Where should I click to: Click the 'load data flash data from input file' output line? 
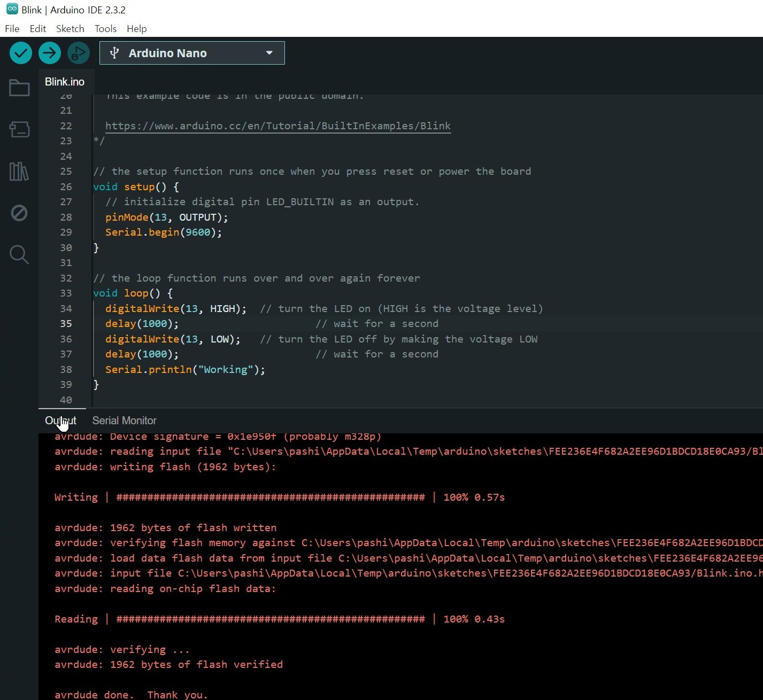[409, 558]
